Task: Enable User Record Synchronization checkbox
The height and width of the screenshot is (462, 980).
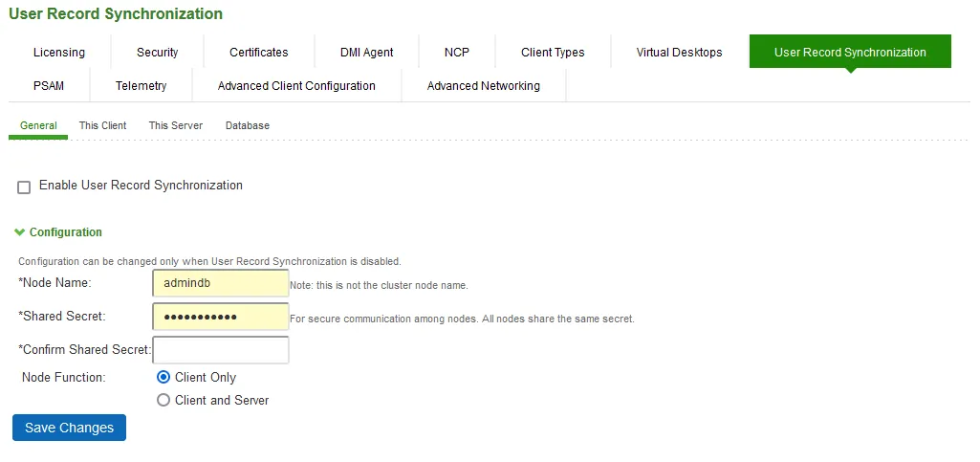Action: pos(24,187)
